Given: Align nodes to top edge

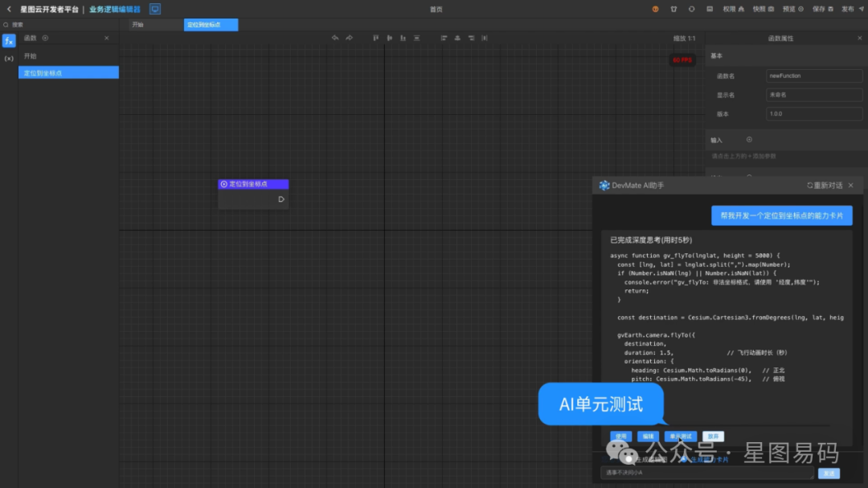Looking at the screenshot, I should click(x=376, y=38).
